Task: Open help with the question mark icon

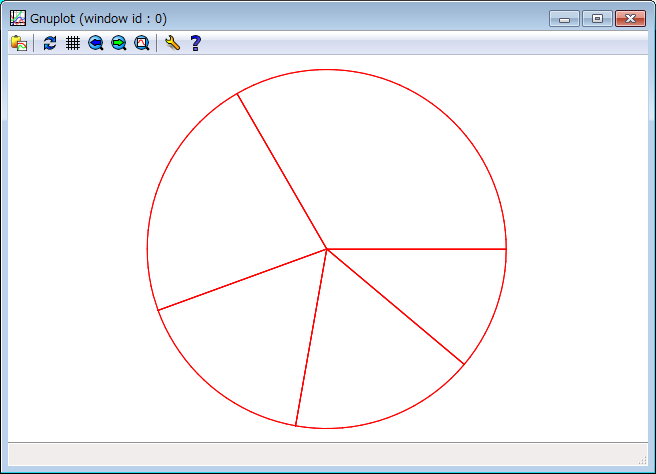Action: tap(195, 43)
